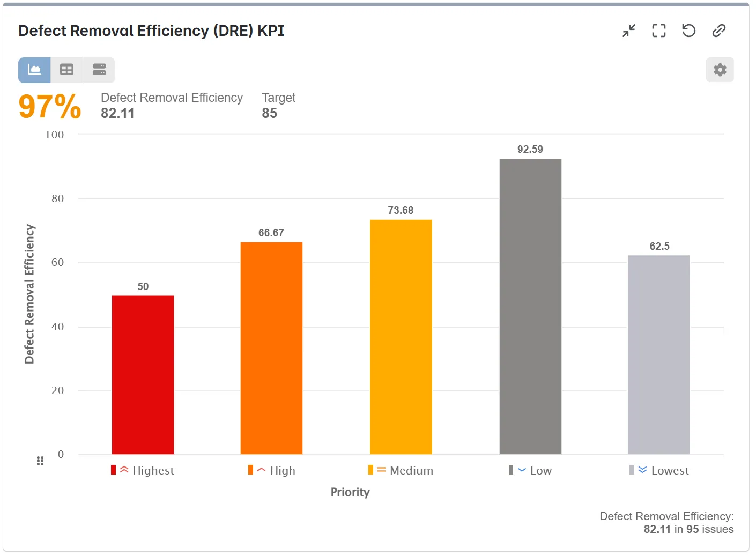Click the Target value 85

pyautogui.click(x=270, y=113)
